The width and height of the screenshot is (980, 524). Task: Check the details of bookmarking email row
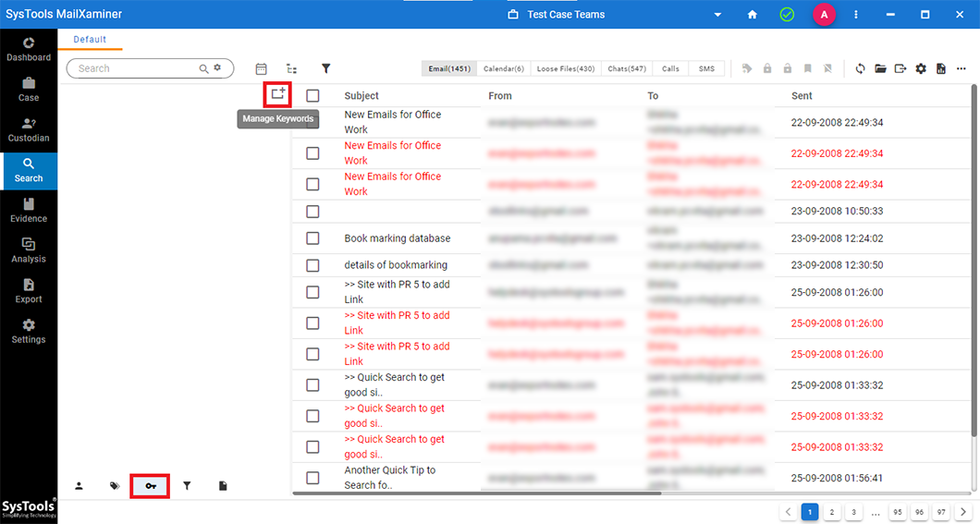312,265
